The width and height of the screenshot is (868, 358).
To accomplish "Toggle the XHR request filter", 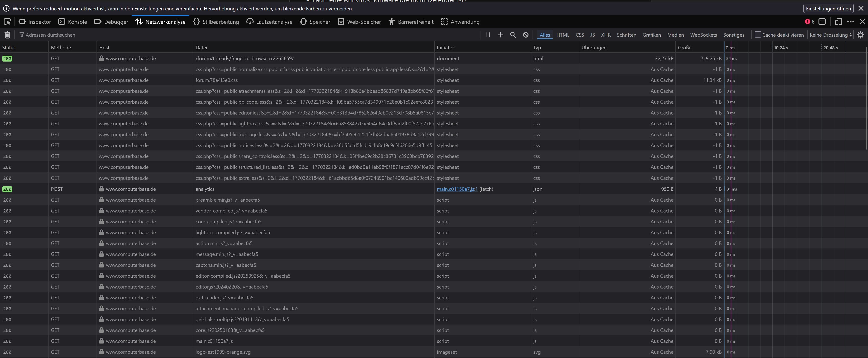I will click(x=606, y=35).
